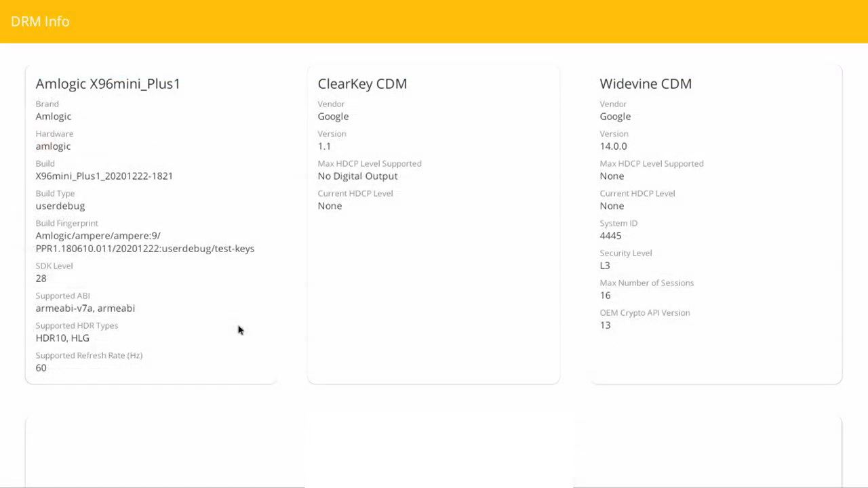
Task: Click Widevine Current HDCP Level value None
Action: pos(612,206)
